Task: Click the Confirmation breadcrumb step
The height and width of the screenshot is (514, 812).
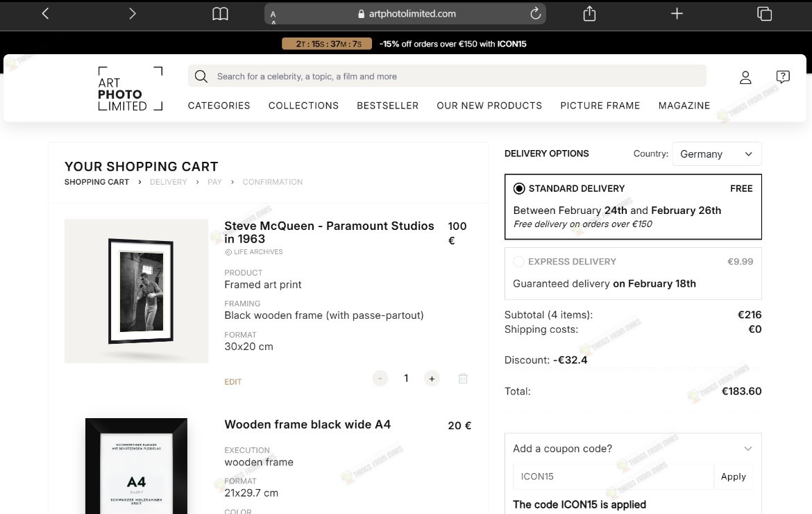Action: pos(272,182)
